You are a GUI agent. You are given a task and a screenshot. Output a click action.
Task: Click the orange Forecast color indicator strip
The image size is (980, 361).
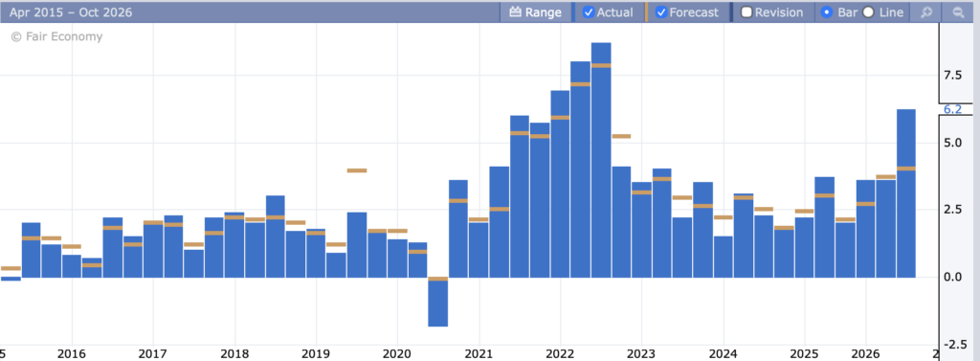[x=646, y=11]
